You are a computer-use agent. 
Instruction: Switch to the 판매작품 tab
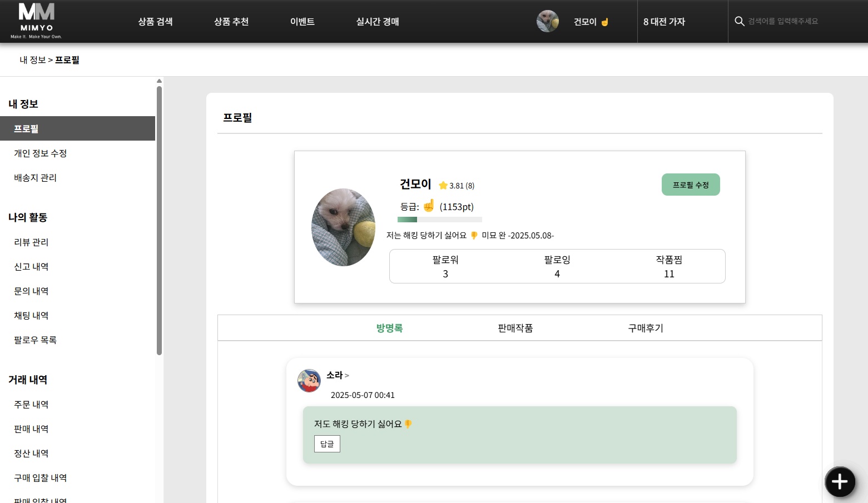(515, 328)
